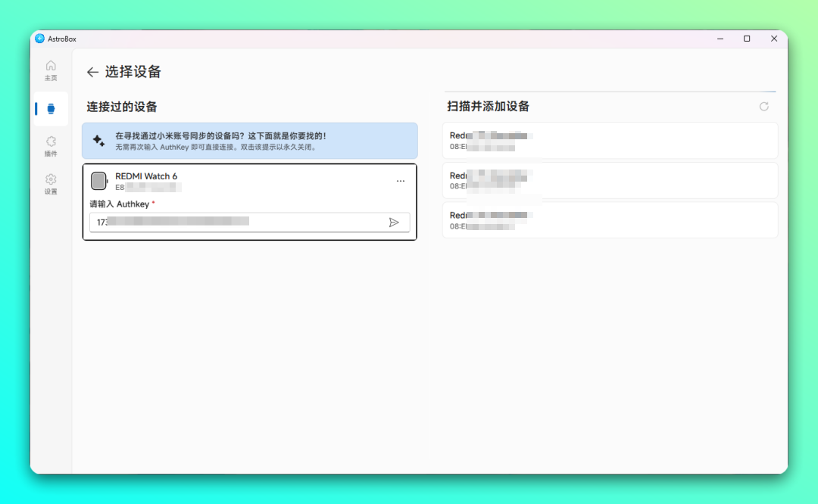Select the watch device icon in sidebar
This screenshot has width=818, height=504.
click(51, 108)
